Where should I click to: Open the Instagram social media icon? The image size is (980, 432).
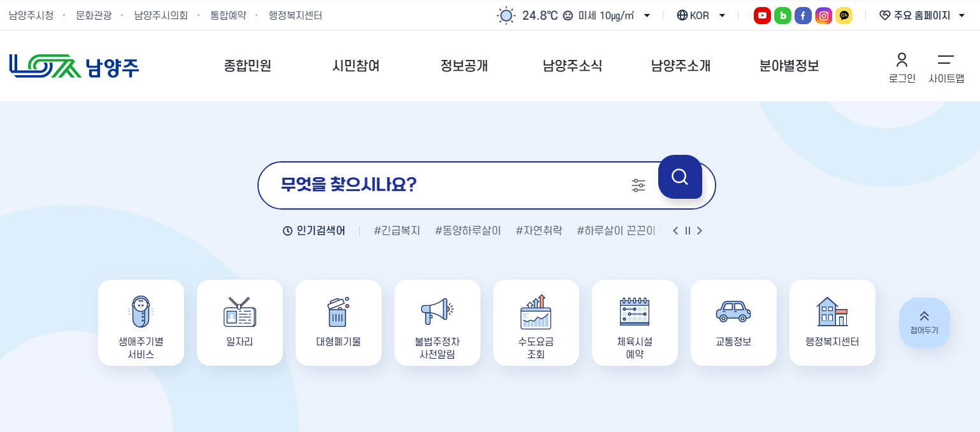pos(823,15)
